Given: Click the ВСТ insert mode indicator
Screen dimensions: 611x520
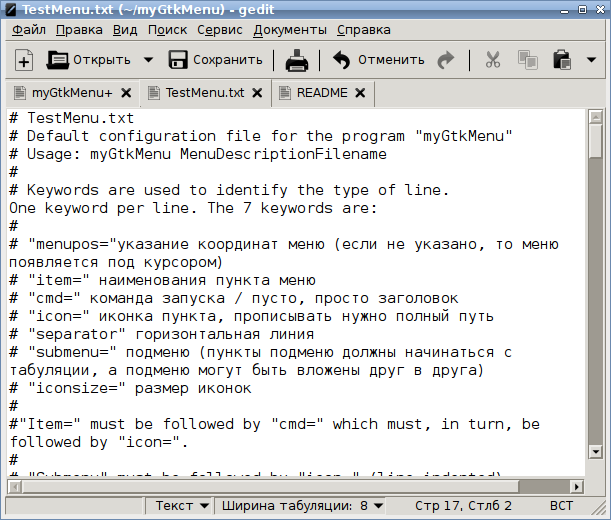Looking at the screenshot, I should (x=561, y=506).
